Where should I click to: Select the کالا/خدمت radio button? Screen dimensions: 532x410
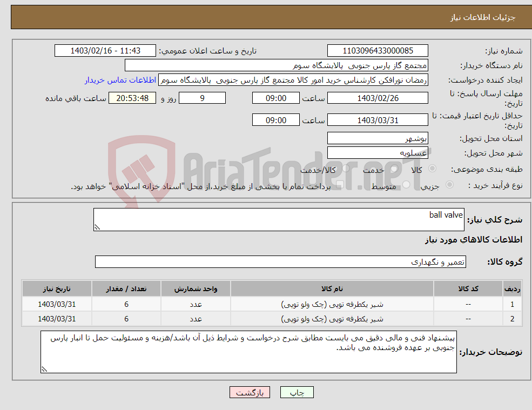pos(346,169)
